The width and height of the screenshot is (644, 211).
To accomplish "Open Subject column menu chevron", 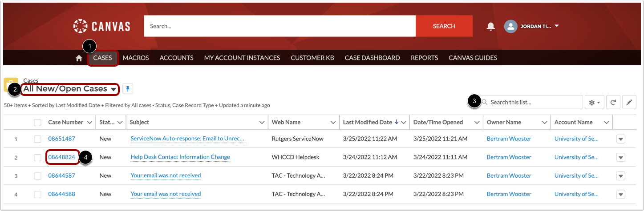I will coord(262,123).
